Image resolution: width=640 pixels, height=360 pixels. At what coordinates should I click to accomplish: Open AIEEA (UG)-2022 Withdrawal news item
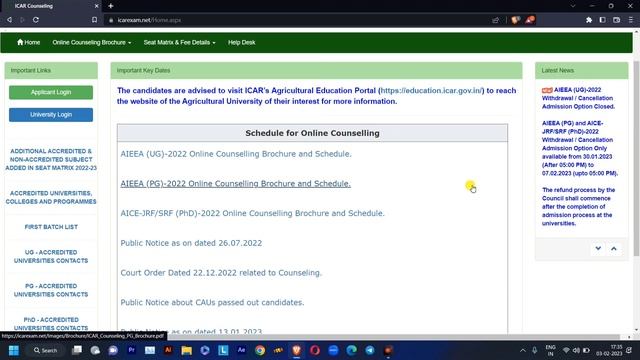click(x=578, y=98)
